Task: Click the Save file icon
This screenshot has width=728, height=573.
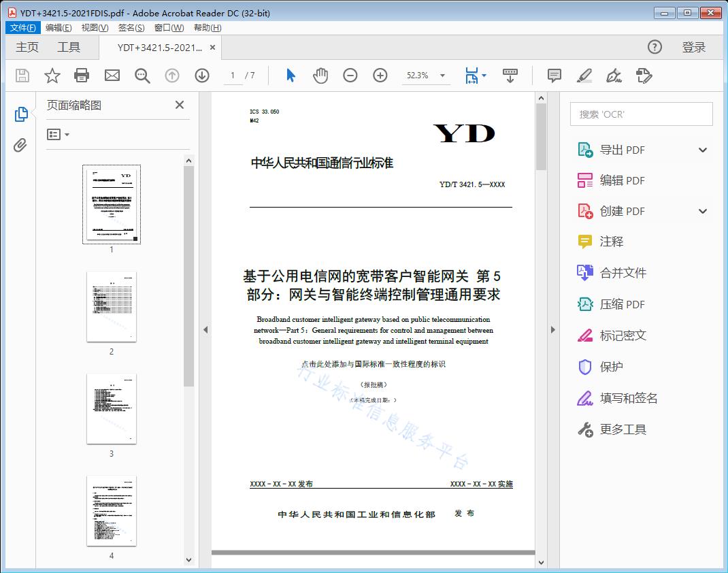Action: [21, 76]
